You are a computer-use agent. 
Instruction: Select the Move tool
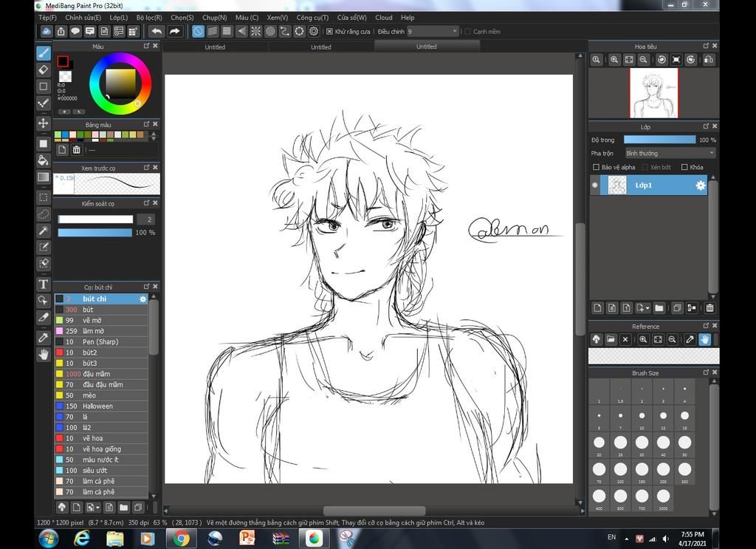[44, 123]
